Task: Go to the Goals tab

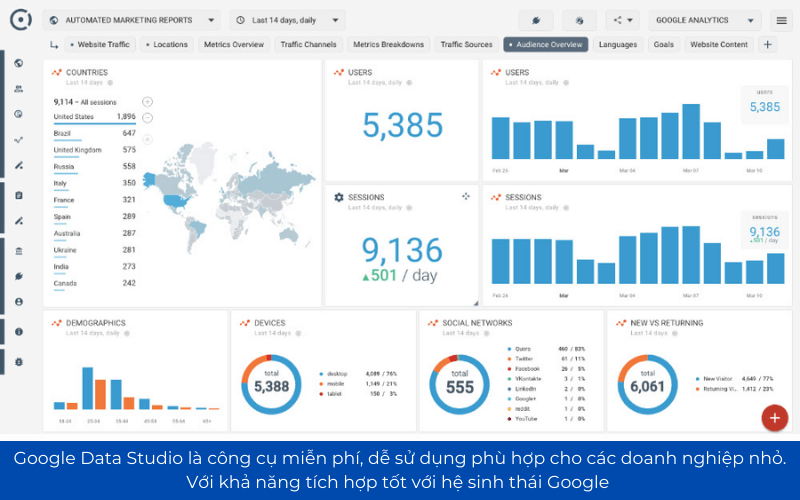Action: pos(663,44)
